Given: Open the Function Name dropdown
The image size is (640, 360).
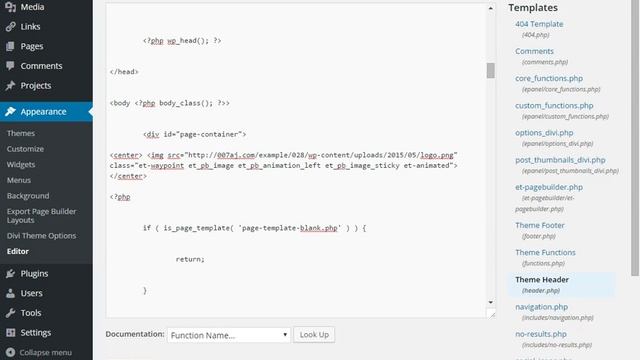Looking at the screenshot, I should pos(229,335).
